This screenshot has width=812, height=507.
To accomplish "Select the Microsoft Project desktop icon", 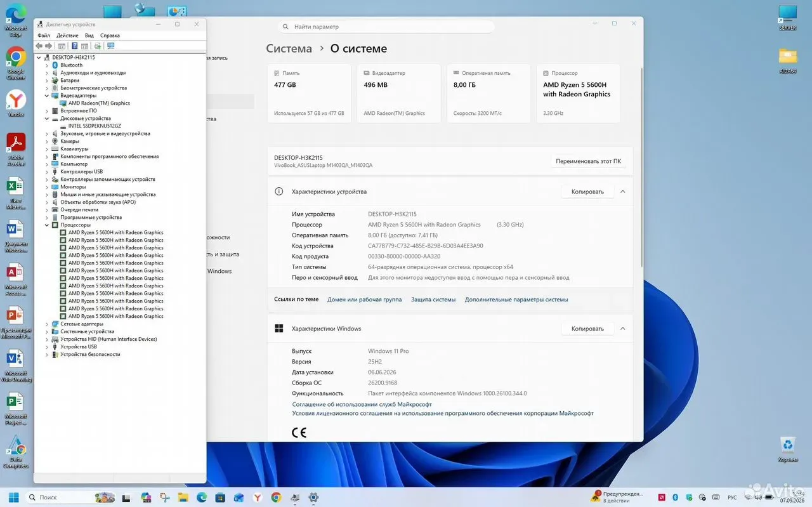I will pyautogui.click(x=15, y=409).
